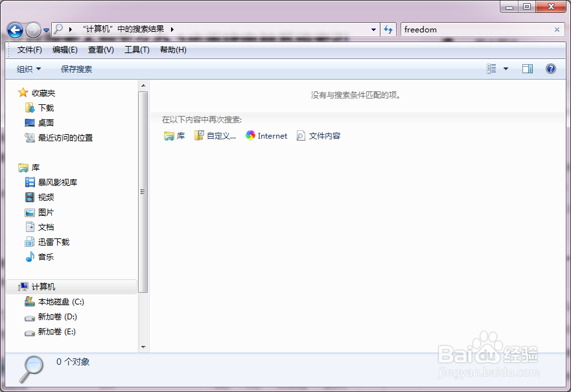Open the 查看(V) menu
Screen dimensions: 571x392
click(x=101, y=50)
